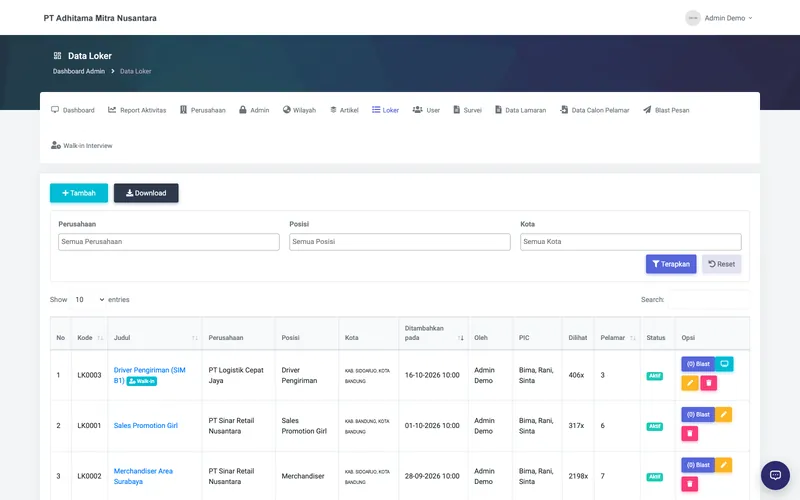Open the Artikel menu item
The width and height of the screenshot is (800, 500).
pyautogui.click(x=344, y=110)
